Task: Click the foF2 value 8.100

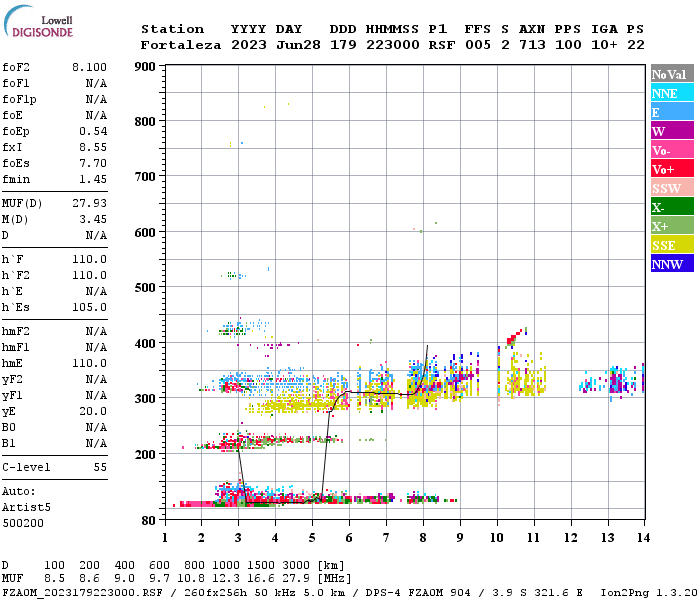Action: (x=89, y=67)
